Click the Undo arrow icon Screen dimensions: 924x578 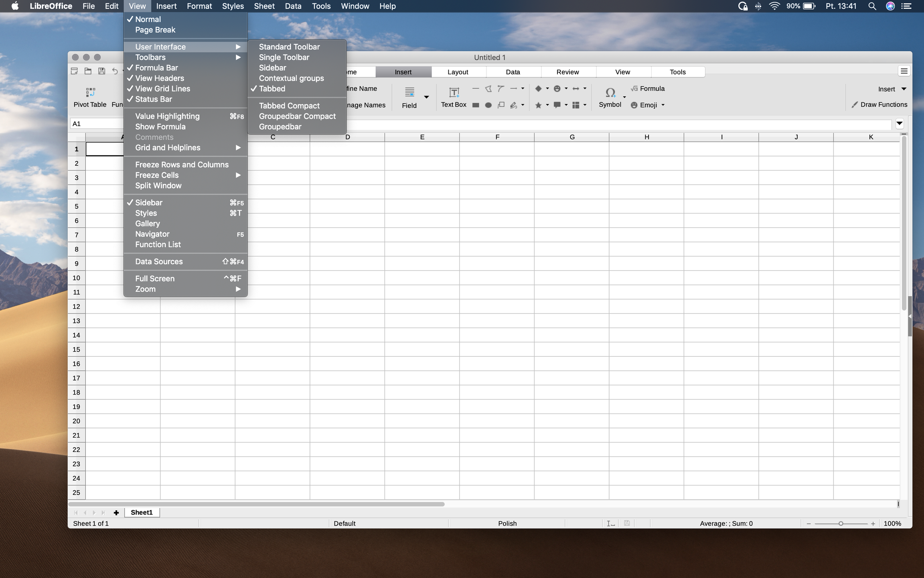[x=115, y=71]
